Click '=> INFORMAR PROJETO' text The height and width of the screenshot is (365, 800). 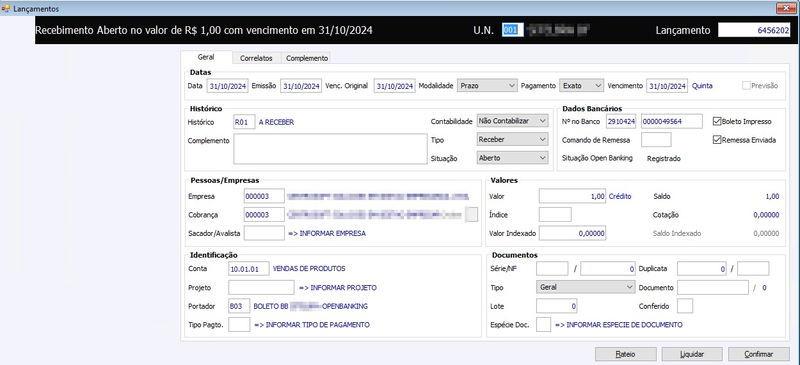[x=338, y=288]
